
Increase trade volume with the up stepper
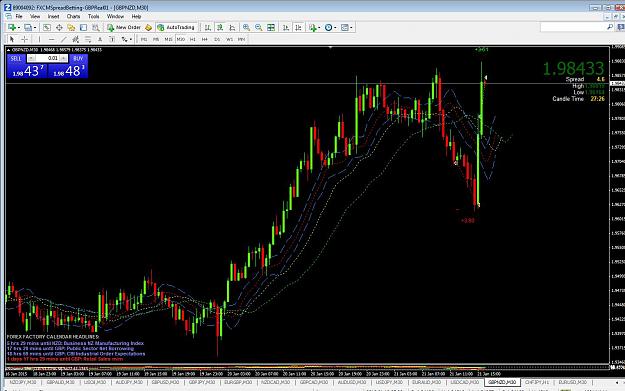(63, 58)
